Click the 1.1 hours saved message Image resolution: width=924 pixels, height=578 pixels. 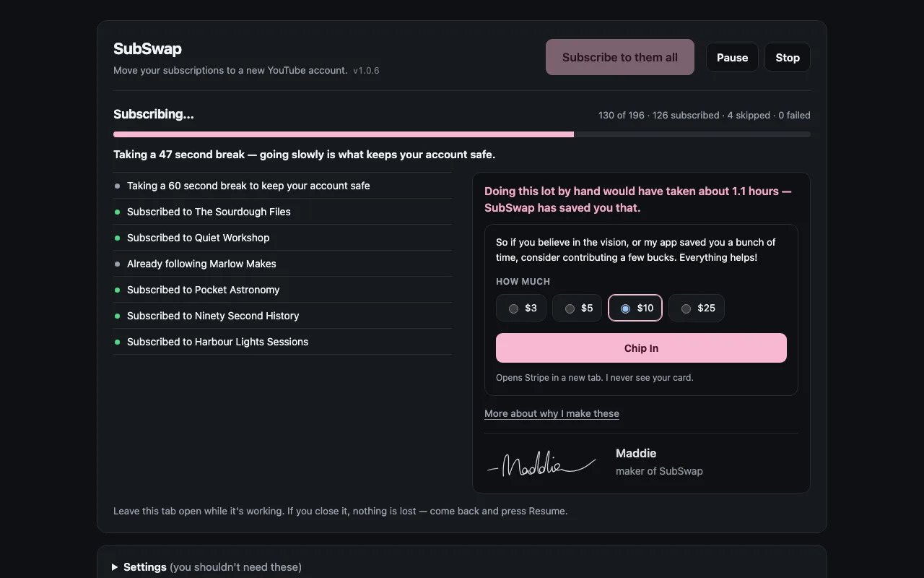pyautogui.click(x=638, y=199)
